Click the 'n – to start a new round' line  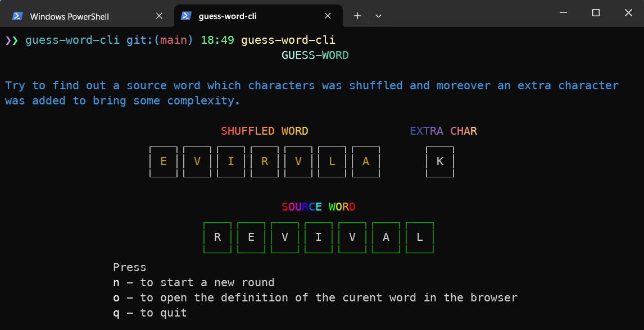[x=194, y=283]
